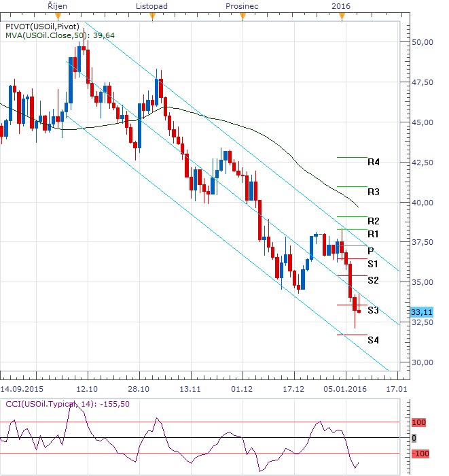Click the P pivot point label
Screen dimensions: 449x476
click(x=370, y=251)
